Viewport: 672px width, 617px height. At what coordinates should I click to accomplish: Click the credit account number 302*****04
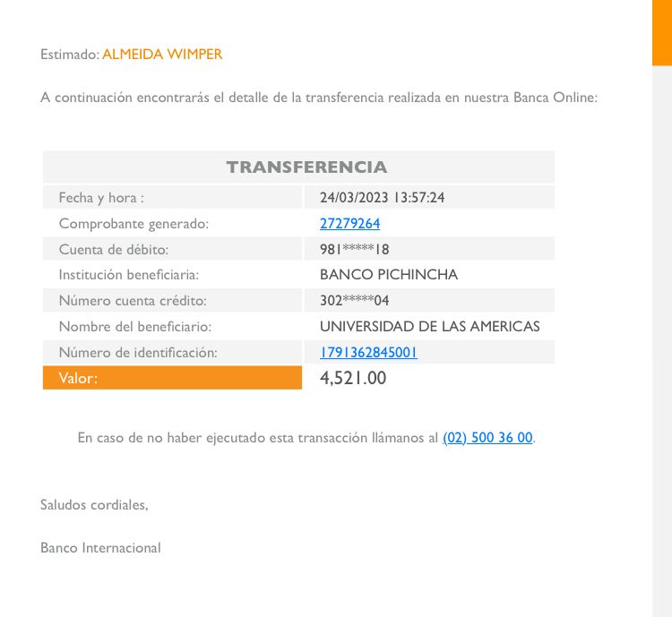(354, 301)
